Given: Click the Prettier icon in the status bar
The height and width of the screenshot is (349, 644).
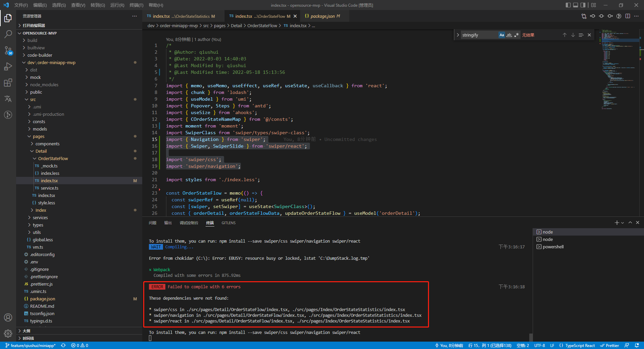Looking at the screenshot, I should pos(610,345).
